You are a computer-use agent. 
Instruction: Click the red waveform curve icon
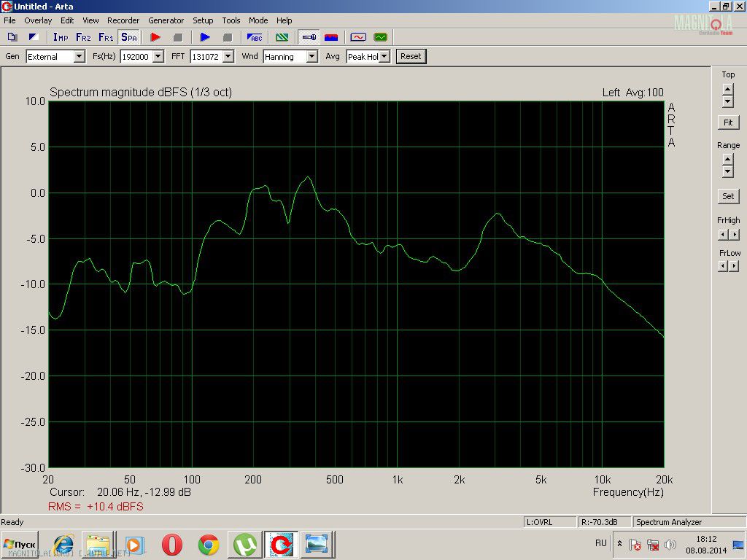point(357,37)
